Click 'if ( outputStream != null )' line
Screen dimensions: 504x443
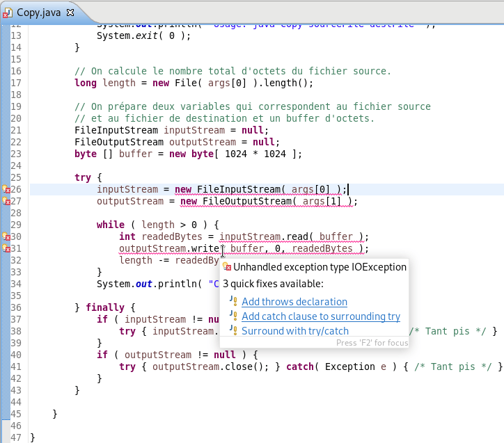[x=177, y=355]
